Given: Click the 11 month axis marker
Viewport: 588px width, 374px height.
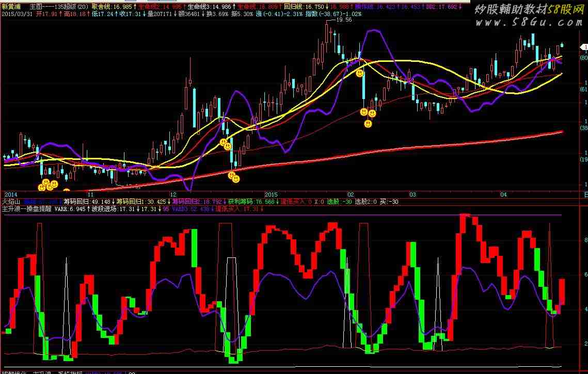Looking at the screenshot, I should 90,194.
